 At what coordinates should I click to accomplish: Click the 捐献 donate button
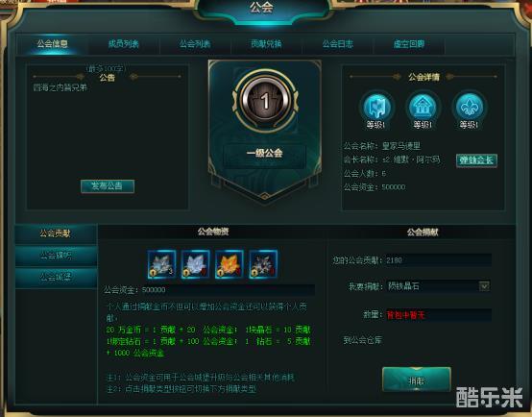(417, 380)
